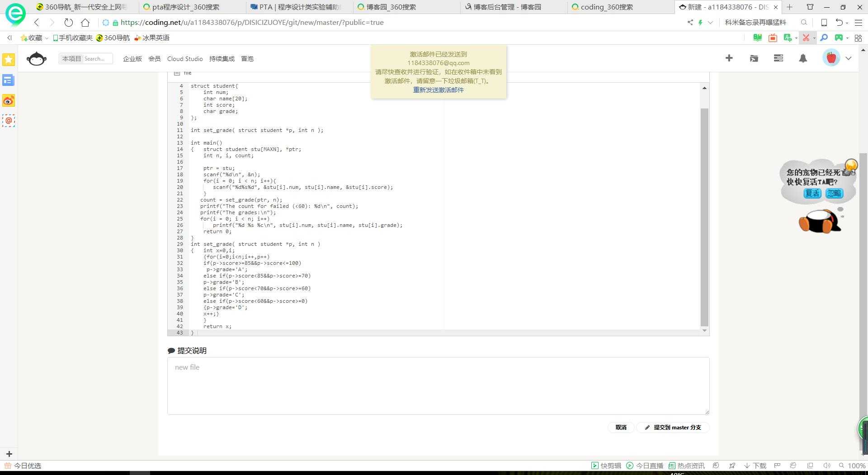This screenshot has width=868, height=475.
Task: Open the task list icon in Coding header
Action: pos(778,58)
